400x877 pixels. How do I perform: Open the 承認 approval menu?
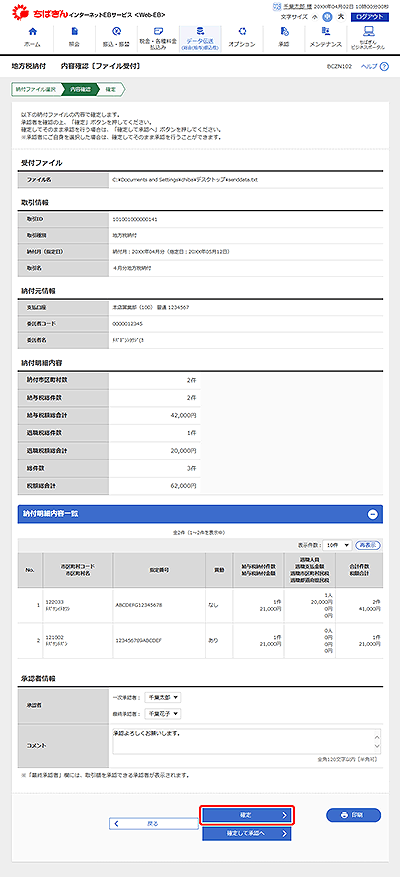pyautogui.click(x=284, y=38)
